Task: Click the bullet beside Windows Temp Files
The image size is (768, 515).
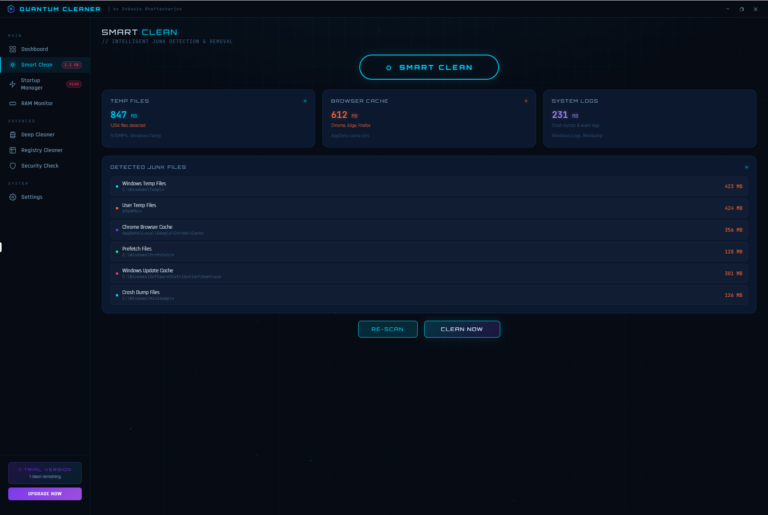Action: (x=117, y=186)
